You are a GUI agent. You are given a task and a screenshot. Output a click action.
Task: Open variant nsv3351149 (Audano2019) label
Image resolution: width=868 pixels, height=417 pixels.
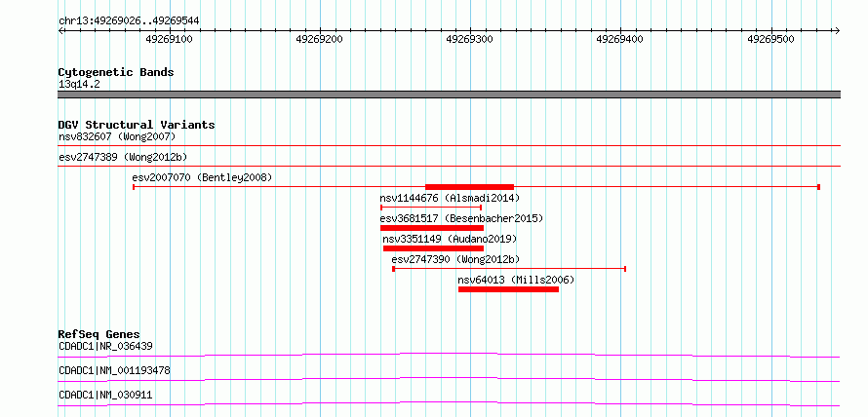[450, 239]
